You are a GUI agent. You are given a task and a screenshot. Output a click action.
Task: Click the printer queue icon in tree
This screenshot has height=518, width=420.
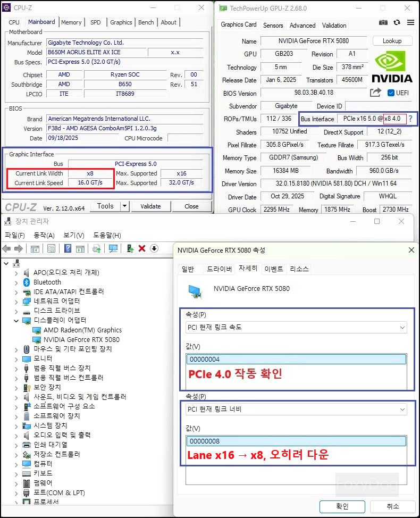click(x=27, y=445)
